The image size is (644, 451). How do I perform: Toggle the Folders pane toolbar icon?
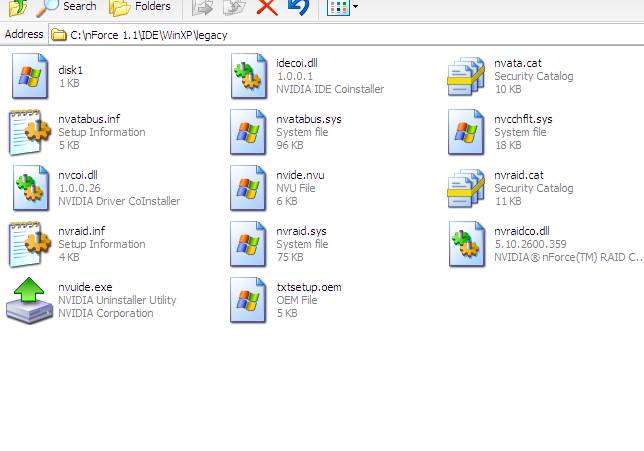point(120,7)
